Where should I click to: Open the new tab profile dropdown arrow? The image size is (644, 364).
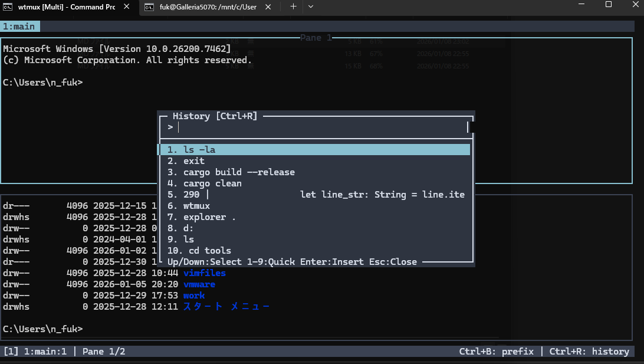click(x=310, y=6)
